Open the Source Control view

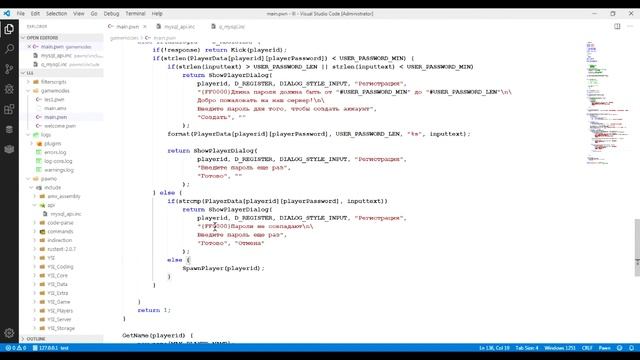pos(9,69)
